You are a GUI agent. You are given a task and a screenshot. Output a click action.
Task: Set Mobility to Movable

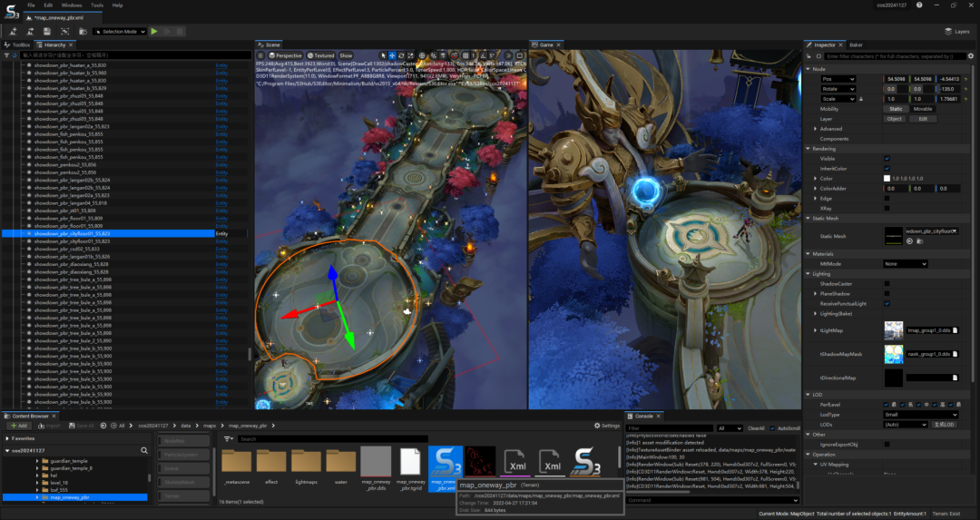click(923, 109)
